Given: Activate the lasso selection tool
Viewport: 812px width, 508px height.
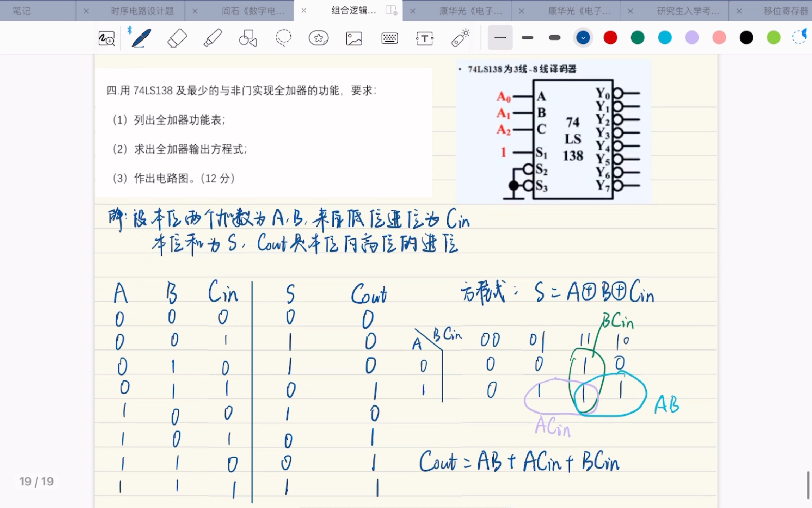Looking at the screenshot, I should click(x=283, y=37).
